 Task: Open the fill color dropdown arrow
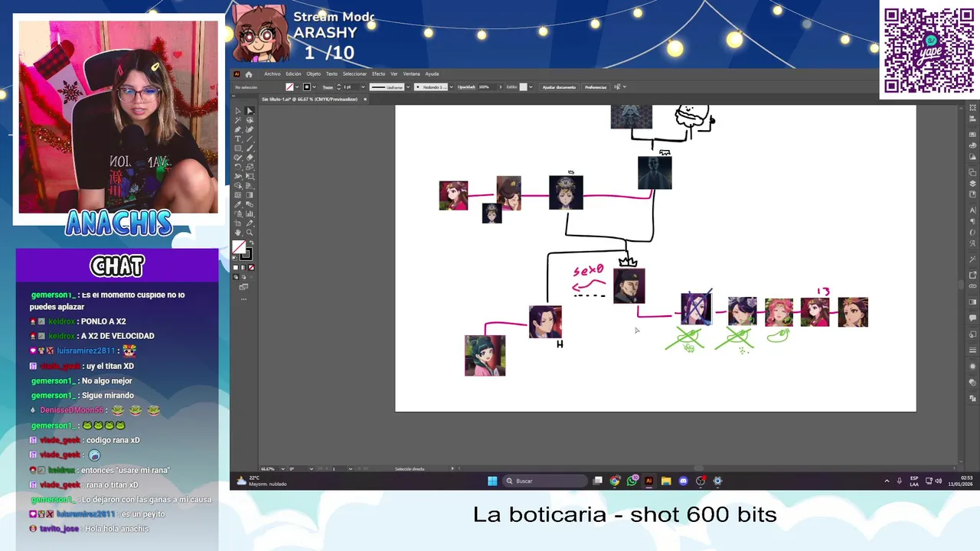(297, 86)
